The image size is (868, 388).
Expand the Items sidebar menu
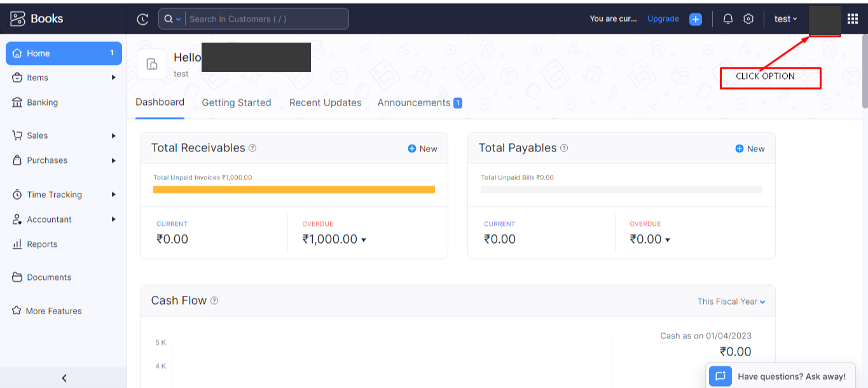point(64,78)
